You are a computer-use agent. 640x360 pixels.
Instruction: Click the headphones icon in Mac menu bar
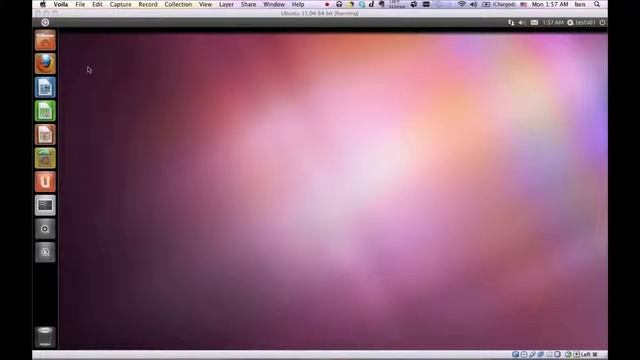tap(339, 4)
